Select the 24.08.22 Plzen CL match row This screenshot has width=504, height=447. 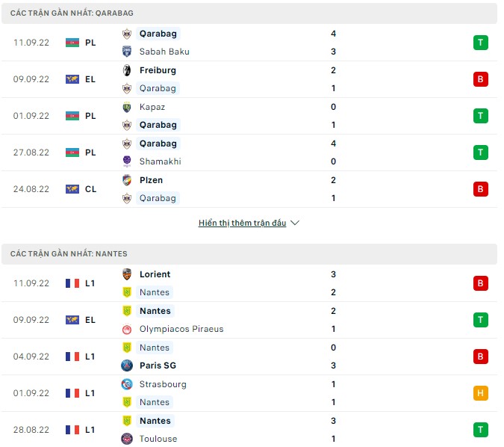click(x=246, y=189)
